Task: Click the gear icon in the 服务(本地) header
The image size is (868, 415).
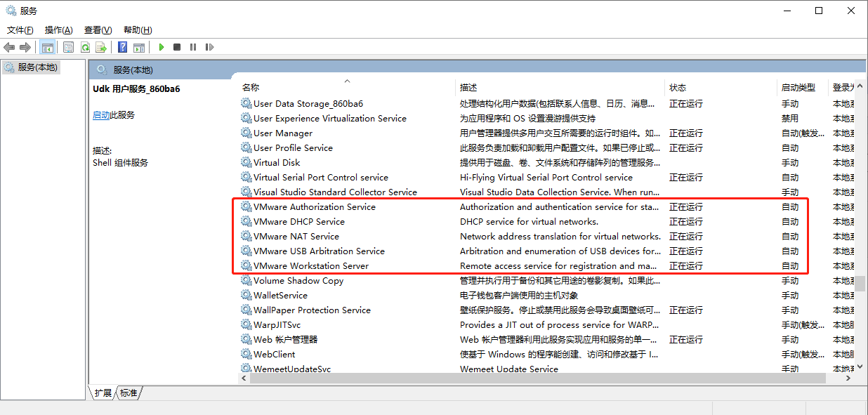Action: coord(102,70)
